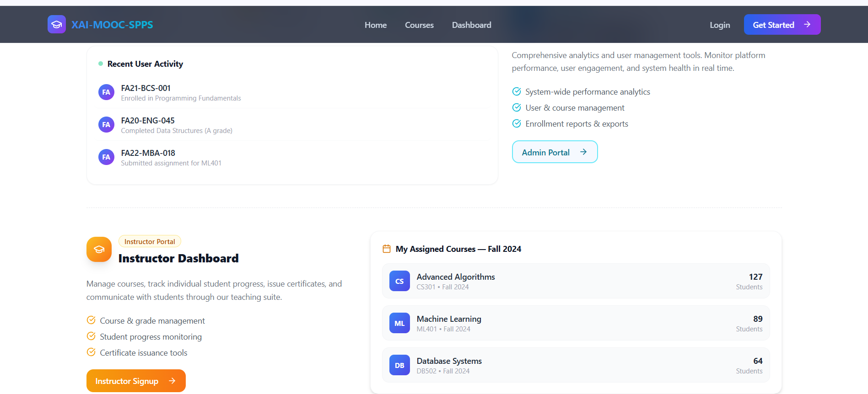Click 'Enrollment reports & exports' text
Screen dimensions: 868x394
click(x=577, y=124)
